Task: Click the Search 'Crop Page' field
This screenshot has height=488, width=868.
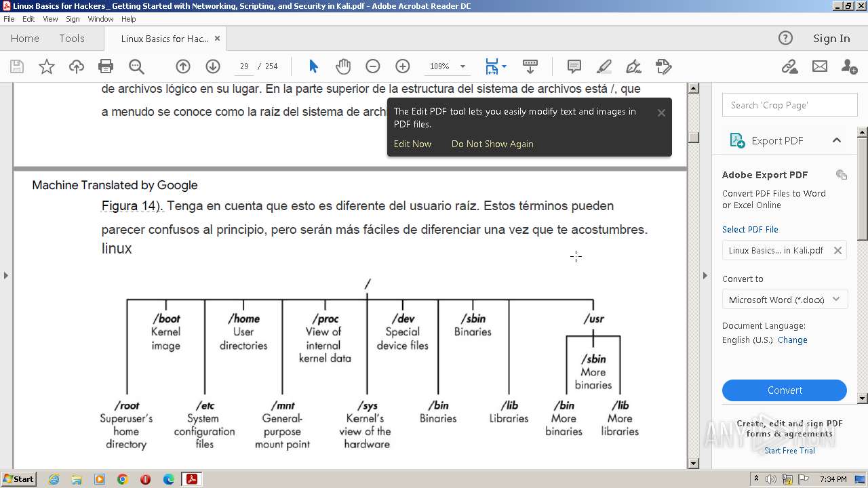Action: [789, 105]
